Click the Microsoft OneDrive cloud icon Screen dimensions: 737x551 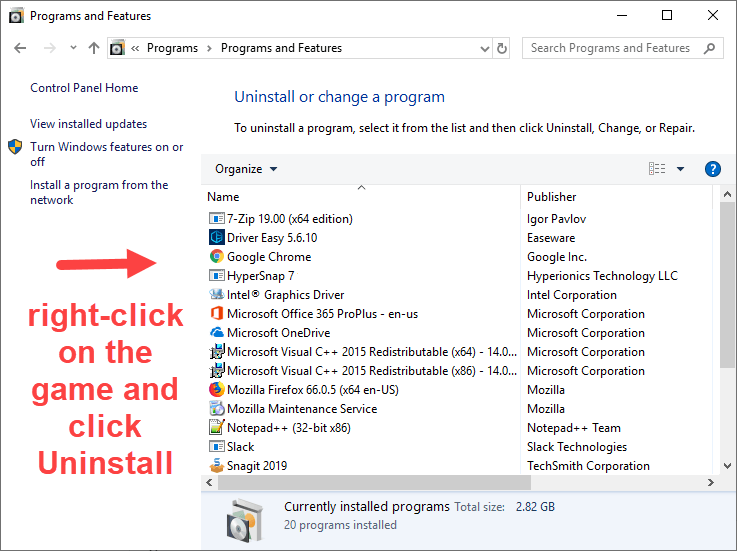tap(216, 332)
